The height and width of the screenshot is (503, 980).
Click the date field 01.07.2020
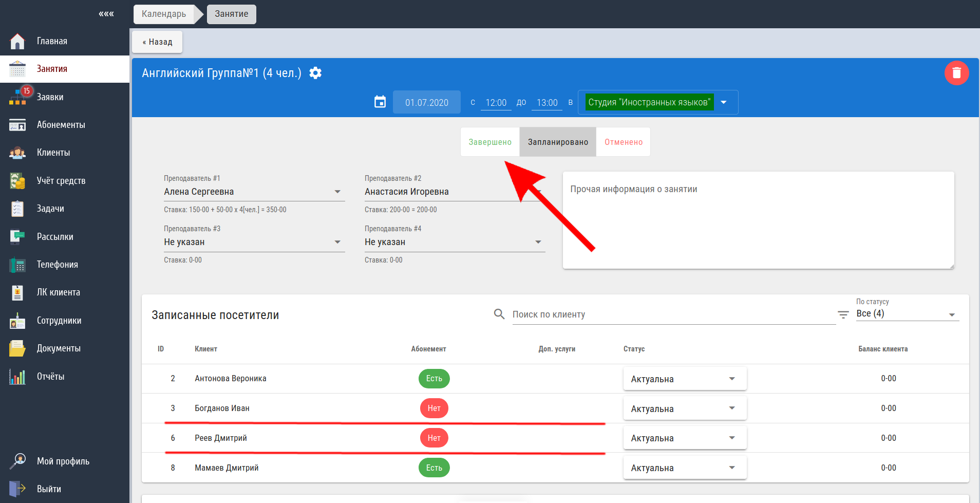pos(427,102)
